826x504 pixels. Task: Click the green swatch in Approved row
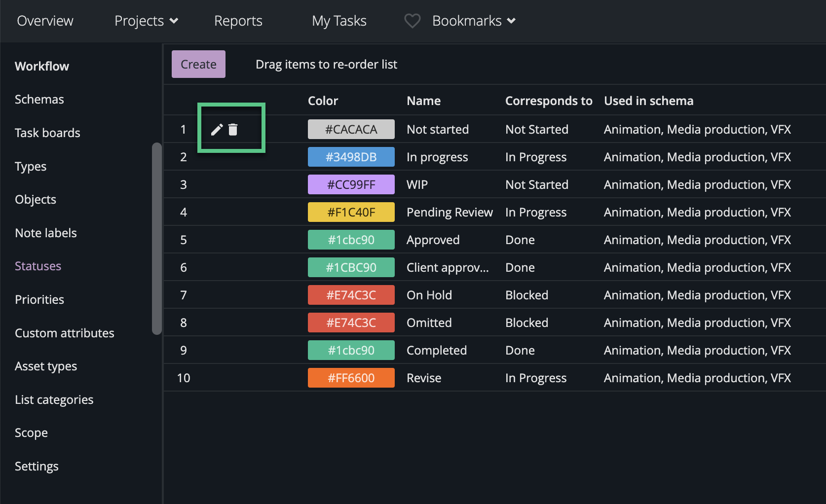click(351, 240)
